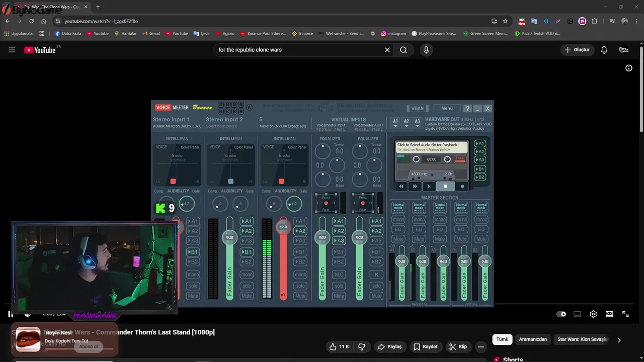Toggle B2 routing on cassette recorder
The width and height of the screenshot is (644, 362).
click(x=480, y=177)
